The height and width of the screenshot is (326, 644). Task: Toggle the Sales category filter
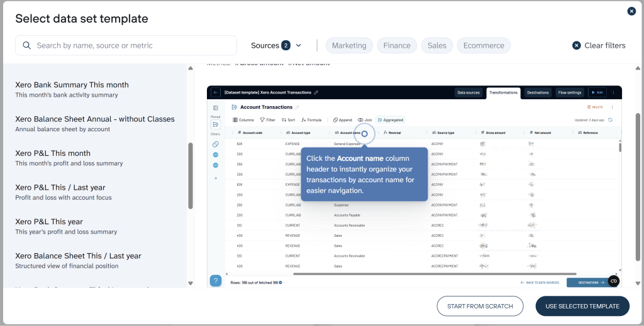436,45
